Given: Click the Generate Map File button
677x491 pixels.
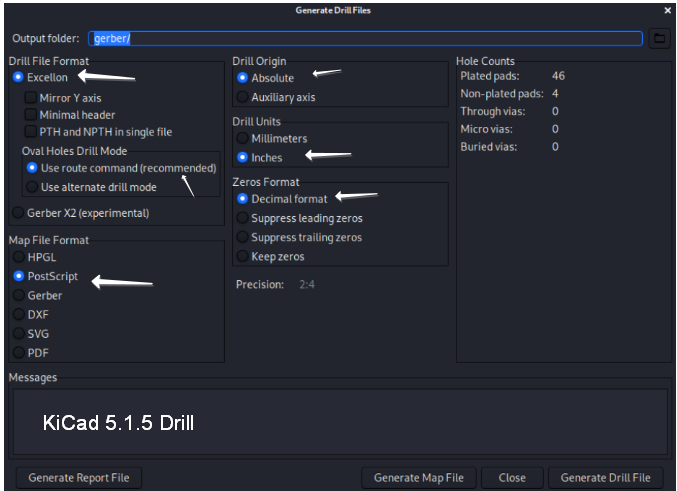Looking at the screenshot, I should coord(419,478).
